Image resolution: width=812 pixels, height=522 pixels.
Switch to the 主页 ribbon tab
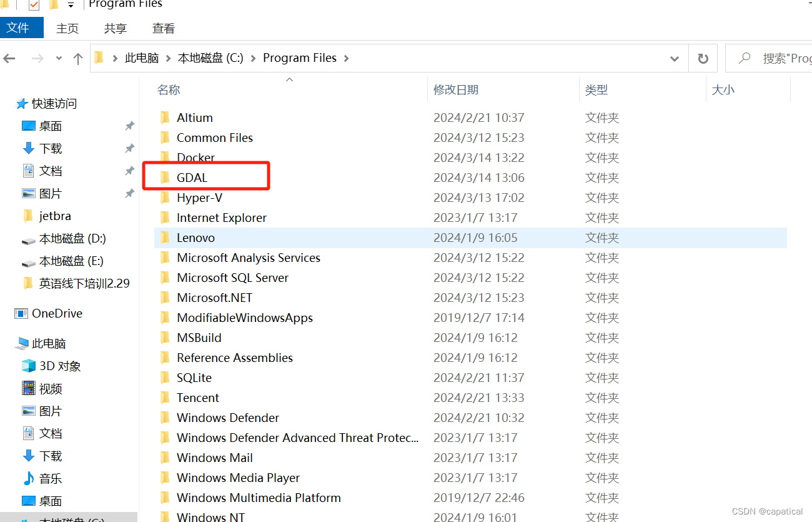click(x=67, y=28)
